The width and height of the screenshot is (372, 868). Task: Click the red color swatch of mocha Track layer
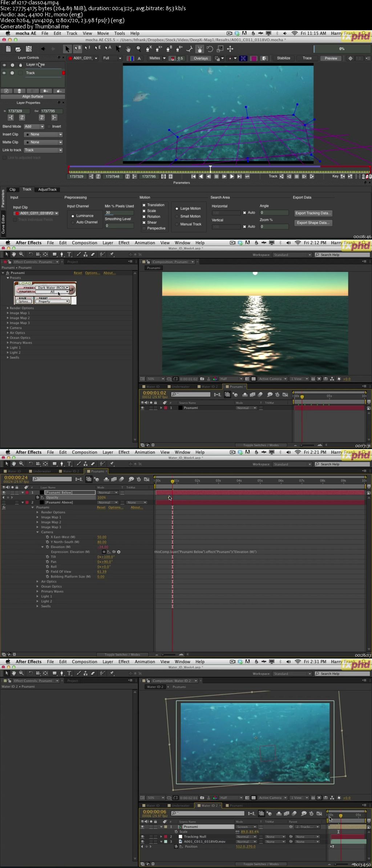pos(64,73)
